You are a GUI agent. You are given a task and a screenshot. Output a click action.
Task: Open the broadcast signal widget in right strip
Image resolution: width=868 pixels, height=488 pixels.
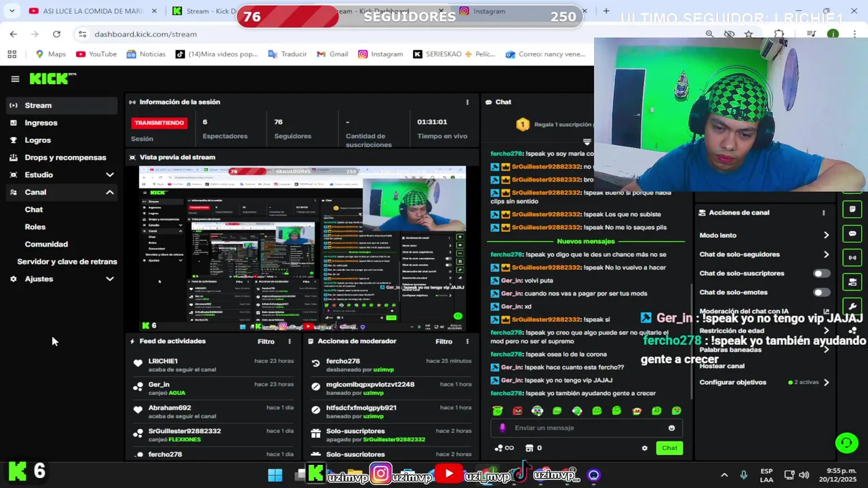click(852, 258)
